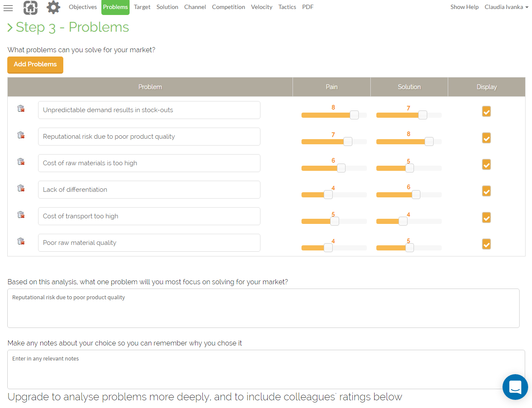Delete the 'Poor raw material quality' problem
Screen dimensions: 532x408
pos(21,241)
